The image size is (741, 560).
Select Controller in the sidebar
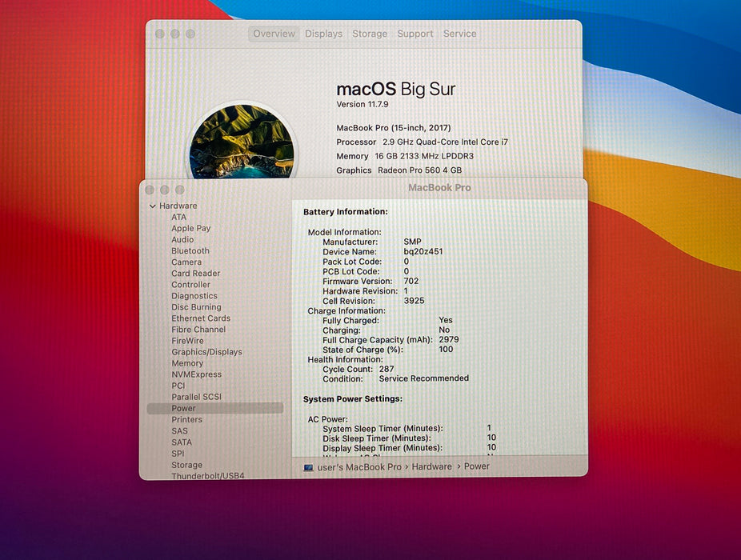pos(190,285)
